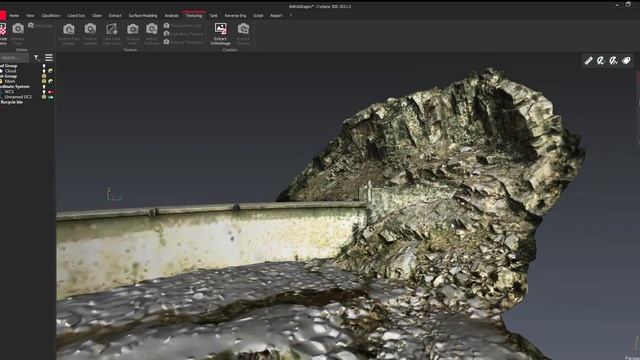
Task: Open the Reverse Eng tab
Action: coord(236,16)
